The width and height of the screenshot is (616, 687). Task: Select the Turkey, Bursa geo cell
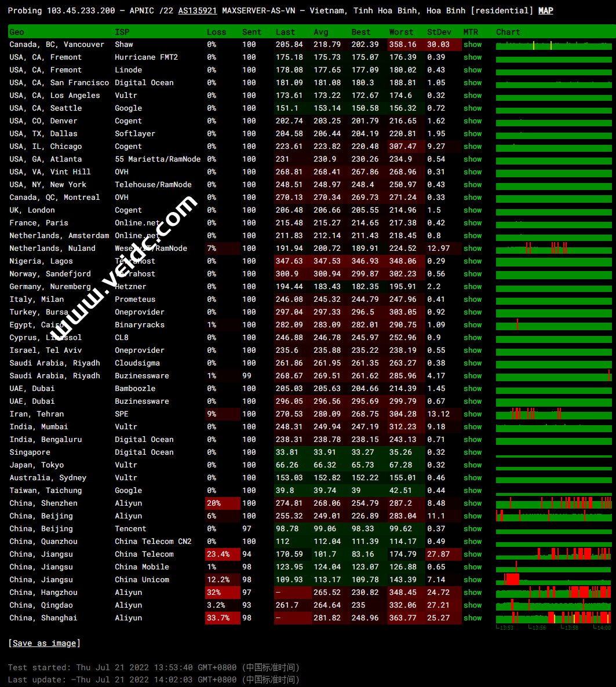[39, 312]
